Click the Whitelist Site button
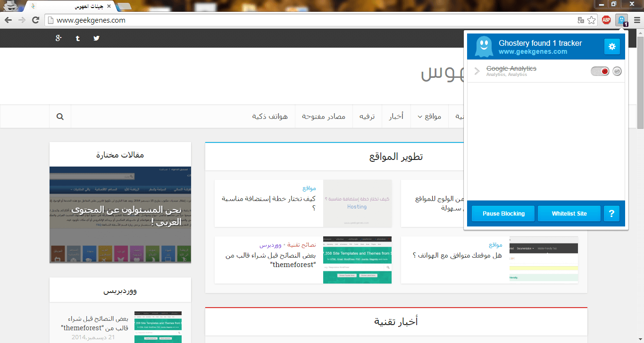 (569, 214)
